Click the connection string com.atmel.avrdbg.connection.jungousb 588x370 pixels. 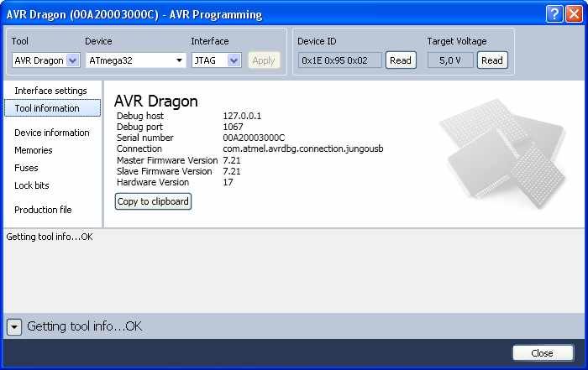click(x=303, y=149)
